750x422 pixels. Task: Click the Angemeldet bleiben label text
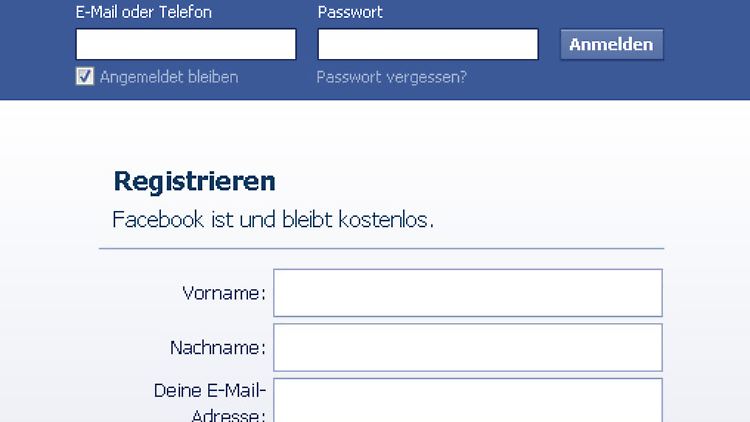point(169,77)
